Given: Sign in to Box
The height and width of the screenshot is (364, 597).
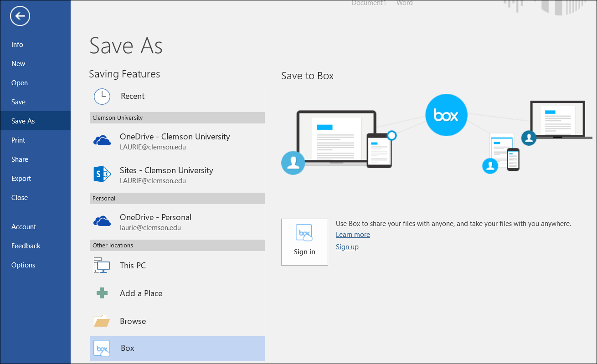Looking at the screenshot, I should click(x=304, y=242).
